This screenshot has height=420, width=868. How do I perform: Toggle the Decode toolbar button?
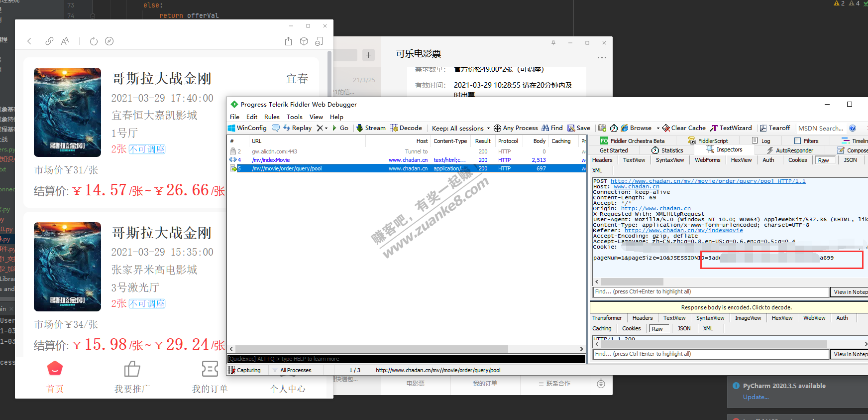tap(406, 128)
